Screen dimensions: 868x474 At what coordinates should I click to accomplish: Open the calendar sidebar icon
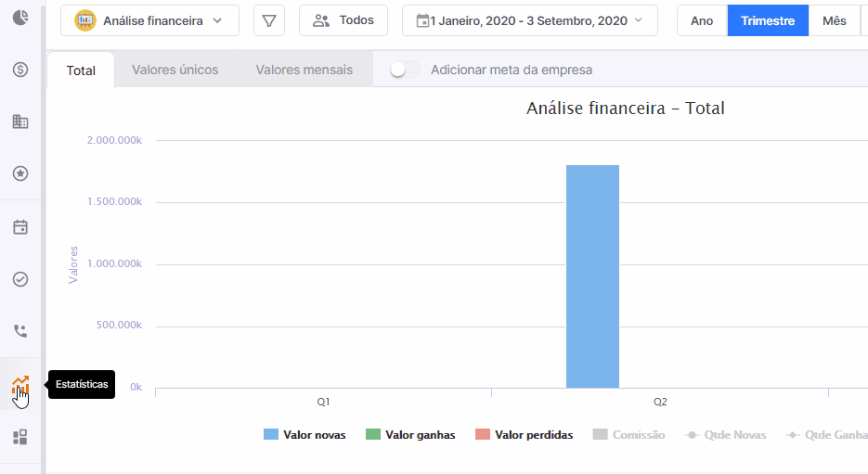[x=20, y=226]
